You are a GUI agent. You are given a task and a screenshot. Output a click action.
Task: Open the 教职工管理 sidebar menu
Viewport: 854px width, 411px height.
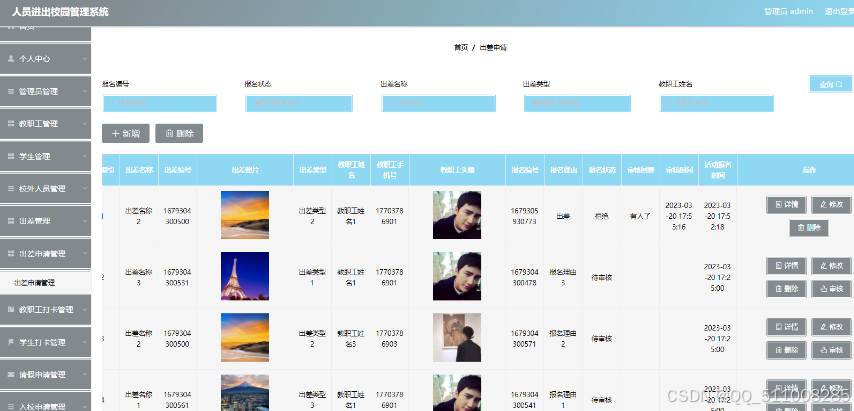click(45, 124)
